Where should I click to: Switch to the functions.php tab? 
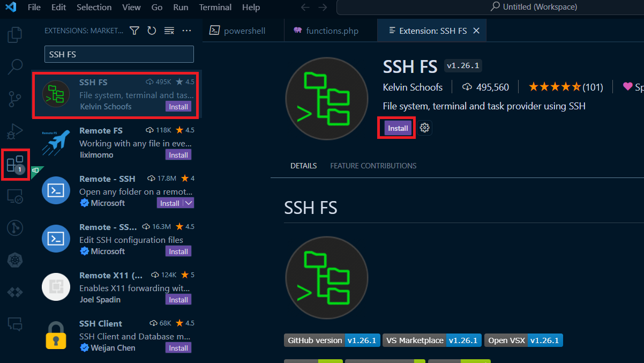(331, 31)
